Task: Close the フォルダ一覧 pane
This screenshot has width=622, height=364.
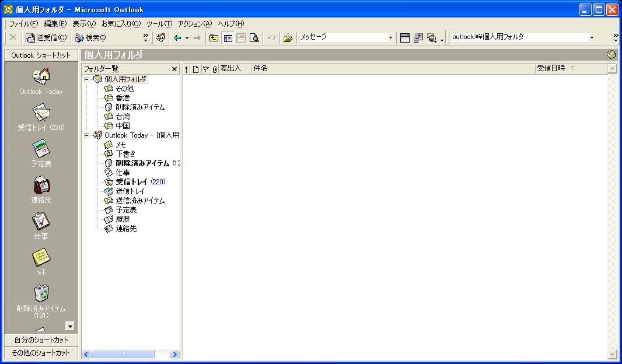Action: point(174,69)
